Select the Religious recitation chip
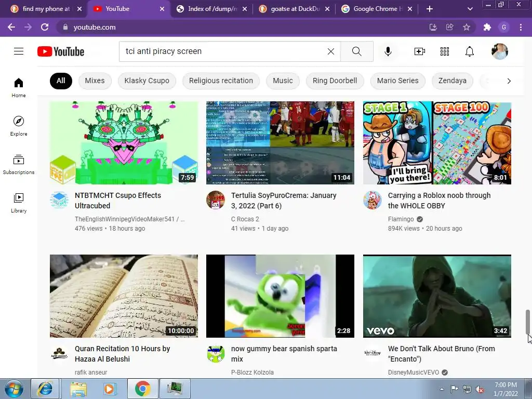 coord(221,81)
